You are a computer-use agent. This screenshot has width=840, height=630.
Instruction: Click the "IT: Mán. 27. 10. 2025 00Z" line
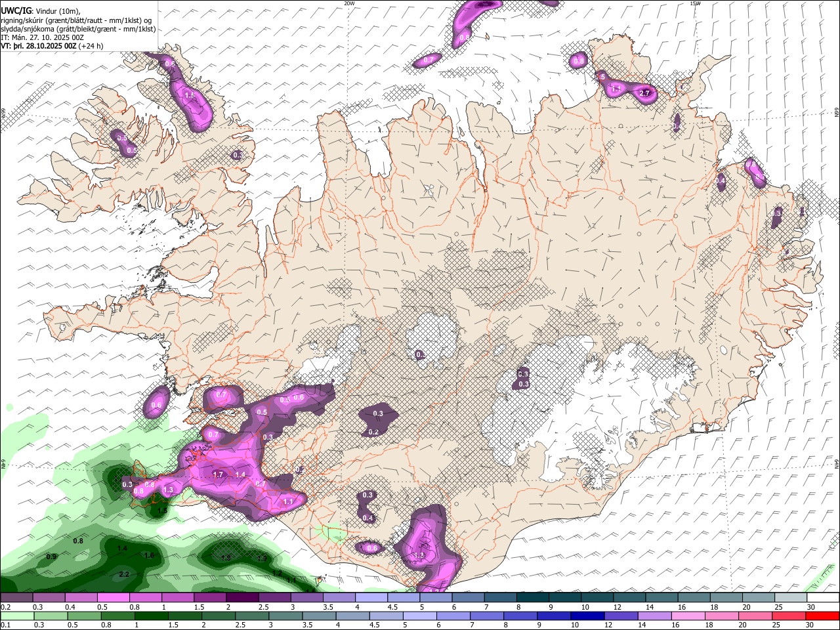click(42, 37)
